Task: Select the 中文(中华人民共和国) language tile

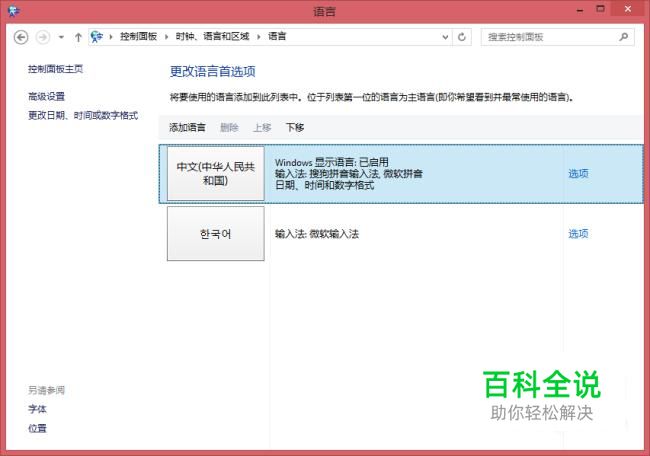Action: [216, 174]
